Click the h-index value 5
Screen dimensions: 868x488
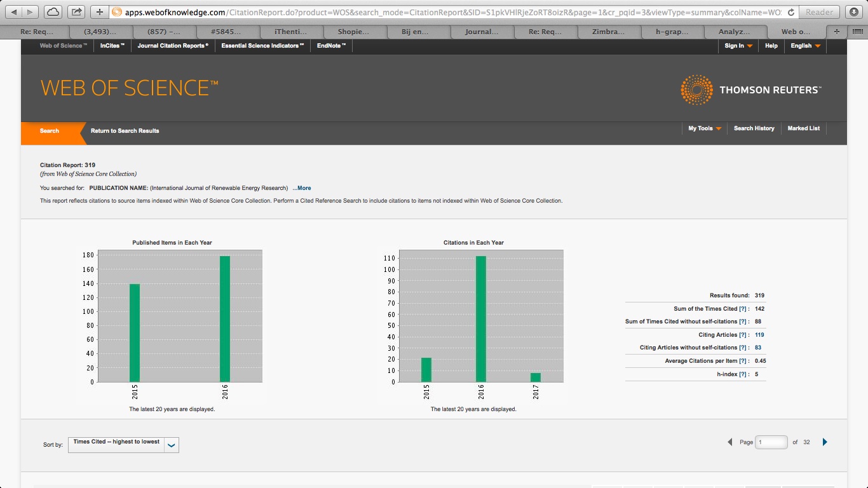[x=757, y=374]
